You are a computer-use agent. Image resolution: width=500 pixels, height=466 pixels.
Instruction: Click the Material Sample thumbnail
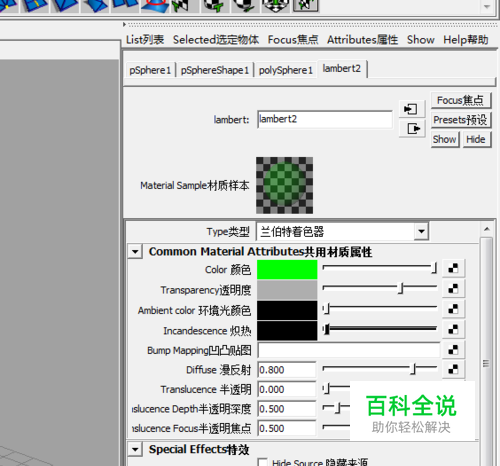284,185
